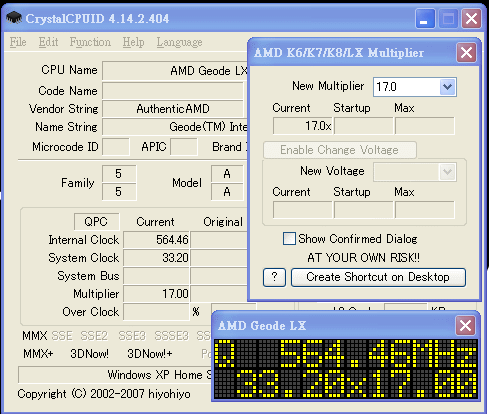Viewport: 489px width, 414px height.
Task: Click the CPU Name field AMD Geode LX
Action: coord(175,71)
